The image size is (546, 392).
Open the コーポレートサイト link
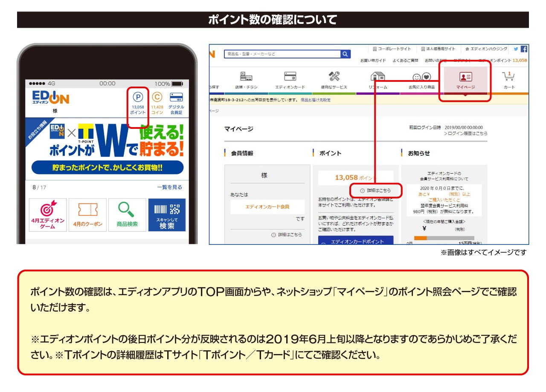pos(392,49)
